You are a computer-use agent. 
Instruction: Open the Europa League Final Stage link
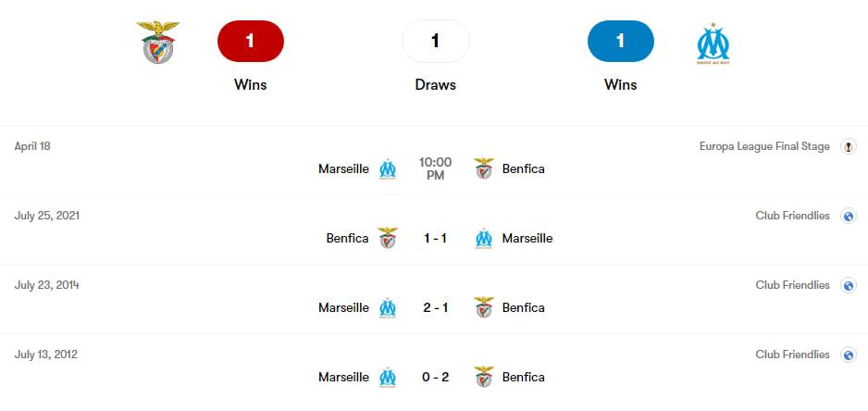point(764,147)
